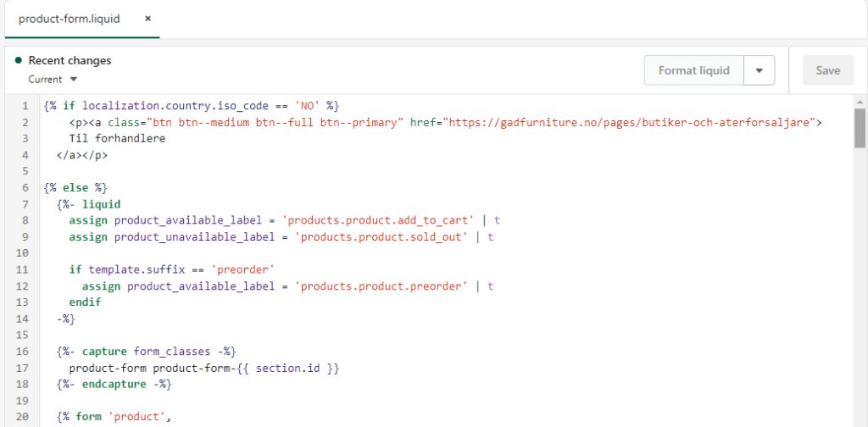Click the Save button
The height and width of the screenshot is (427, 868).
coord(827,70)
